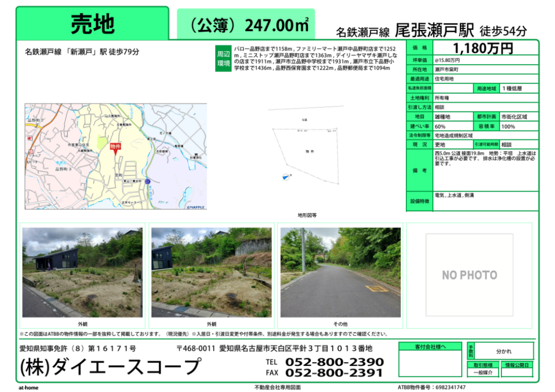Click the FAX number 052-800-2391
The image size is (555, 392).
334,373
